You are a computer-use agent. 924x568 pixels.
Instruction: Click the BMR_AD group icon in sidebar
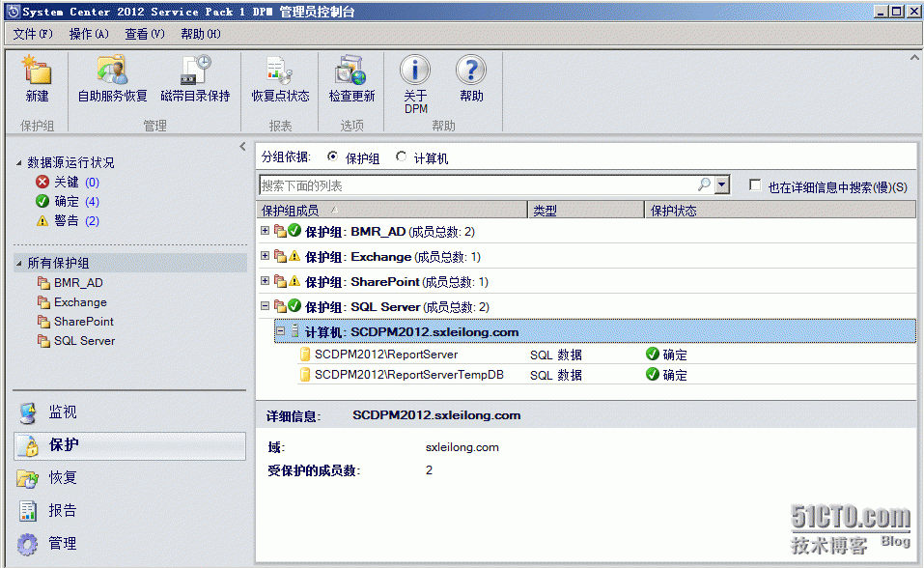click(43, 283)
